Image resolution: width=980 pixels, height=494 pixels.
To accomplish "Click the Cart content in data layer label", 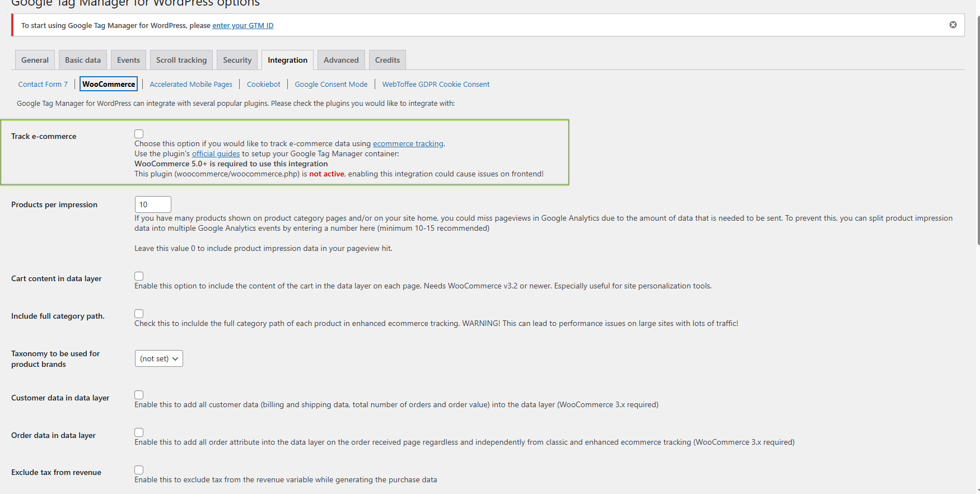I will pos(57,278).
